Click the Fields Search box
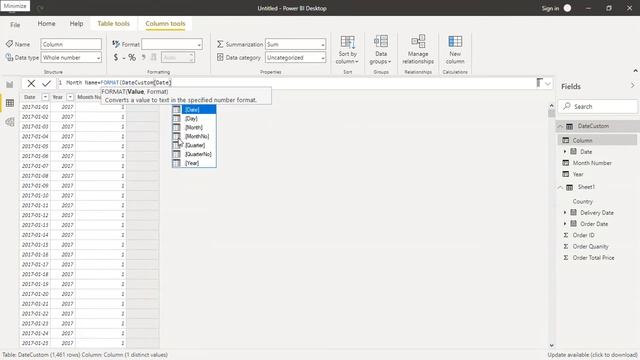Viewport: 640px width, 360px height. (x=598, y=106)
